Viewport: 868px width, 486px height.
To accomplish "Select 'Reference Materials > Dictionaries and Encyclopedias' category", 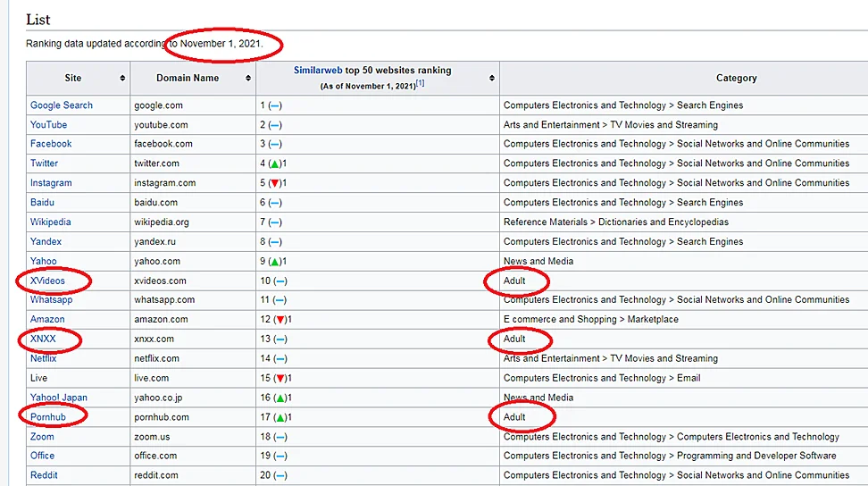I will tap(616, 222).
